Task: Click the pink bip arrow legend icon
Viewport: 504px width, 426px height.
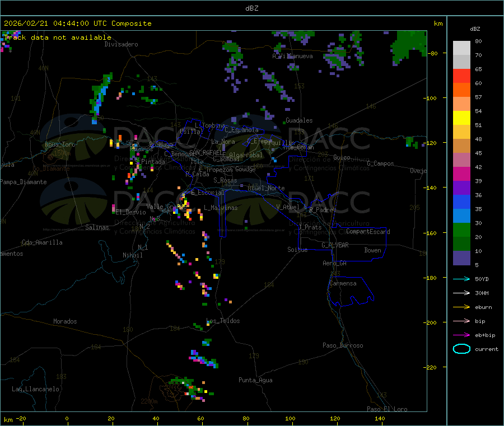Action: click(x=461, y=321)
